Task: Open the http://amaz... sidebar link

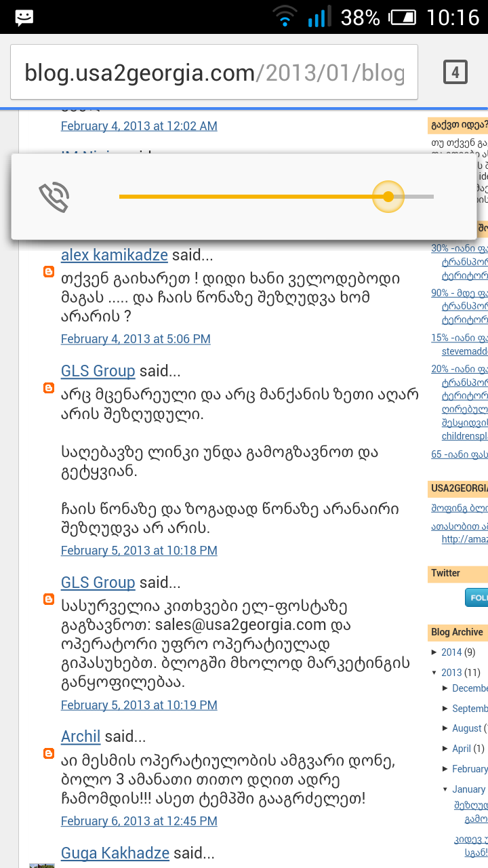Action: (x=465, y=539)
